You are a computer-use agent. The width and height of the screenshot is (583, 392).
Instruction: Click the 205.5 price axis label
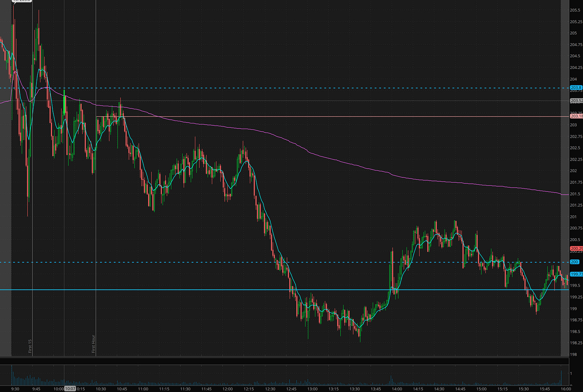575,10
